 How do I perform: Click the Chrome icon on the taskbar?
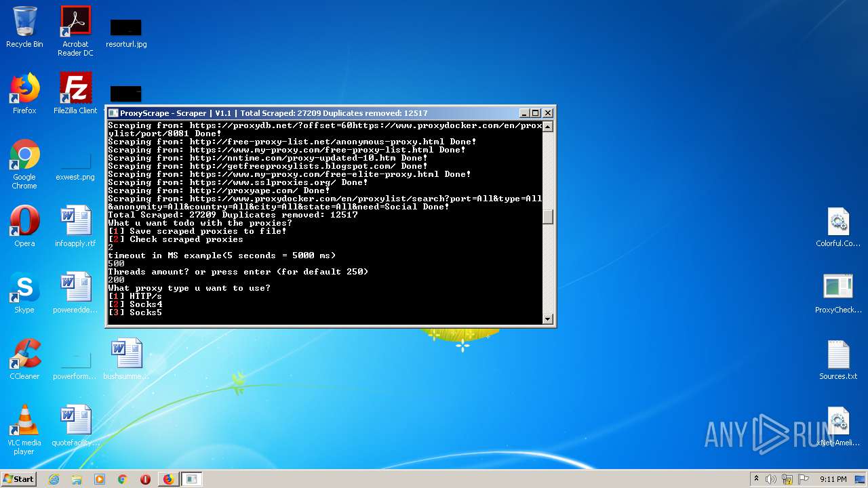tap(123, 479)
